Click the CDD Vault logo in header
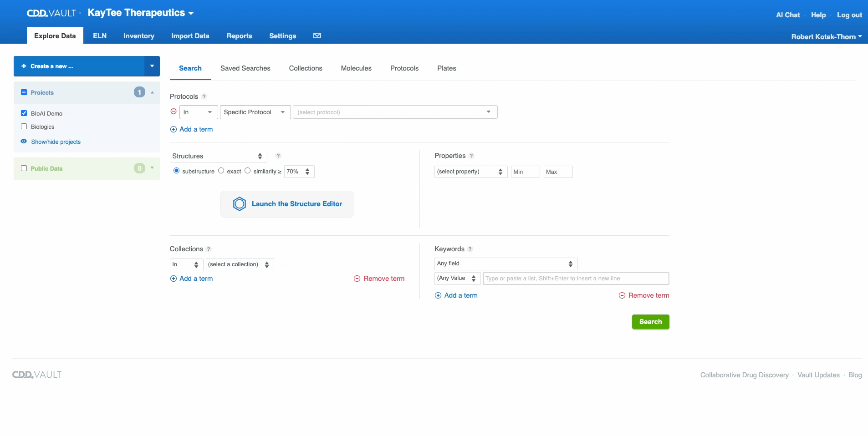Screen dimensions: 868x436 [x=51, y=13]
